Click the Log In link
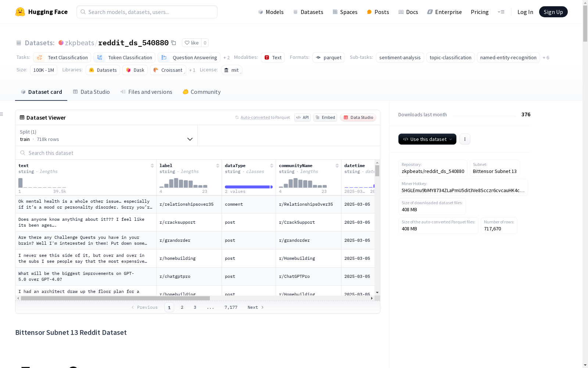588x368 pixels. 525,12
